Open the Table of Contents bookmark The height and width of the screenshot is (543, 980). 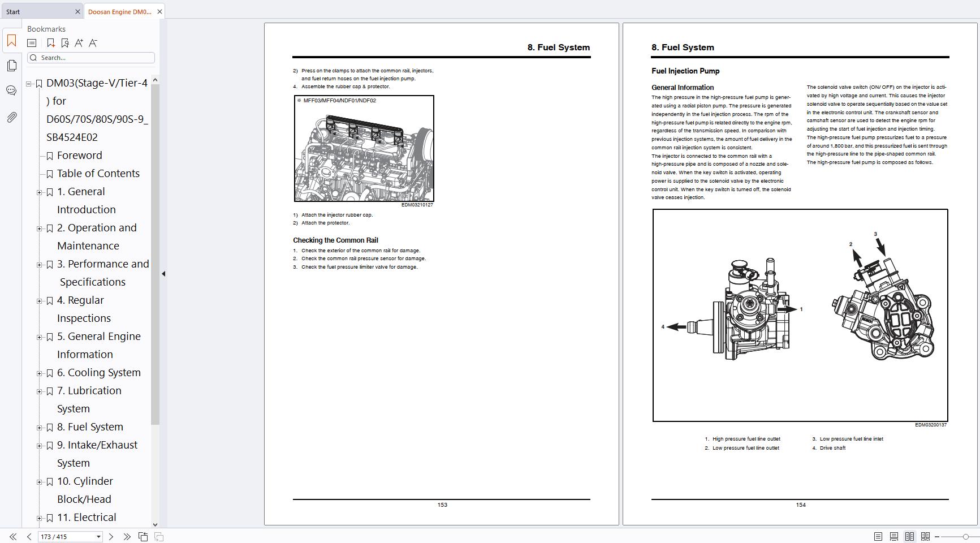tap(98, 174)
